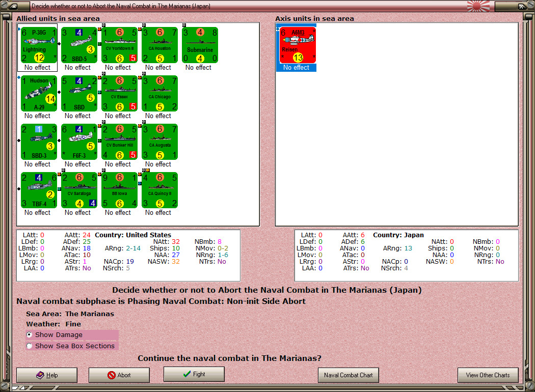Click the 'Country: United States' label
This screenshot has width=535, height=392.
[133, 235]
